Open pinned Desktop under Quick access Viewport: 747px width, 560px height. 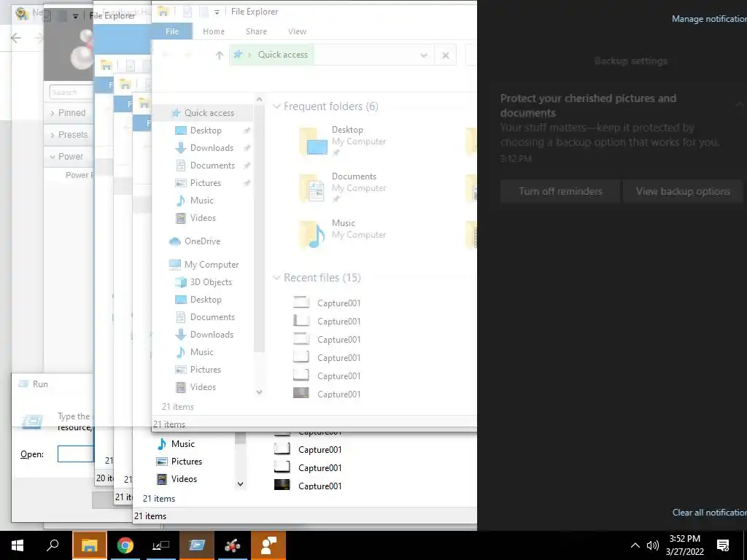coord(205,131)
